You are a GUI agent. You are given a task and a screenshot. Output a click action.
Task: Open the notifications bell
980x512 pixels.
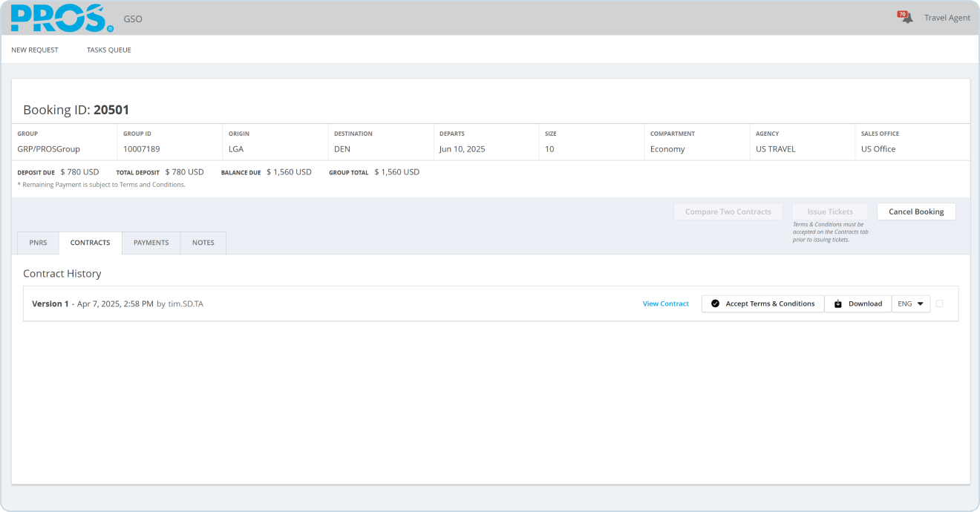pyautogui.click(x=906, y=18)
